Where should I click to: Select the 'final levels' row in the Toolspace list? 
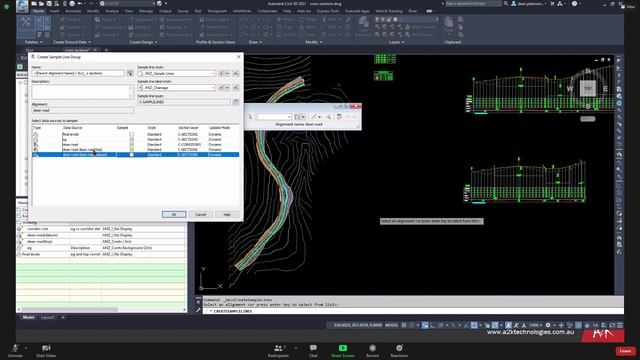(102, 254)
